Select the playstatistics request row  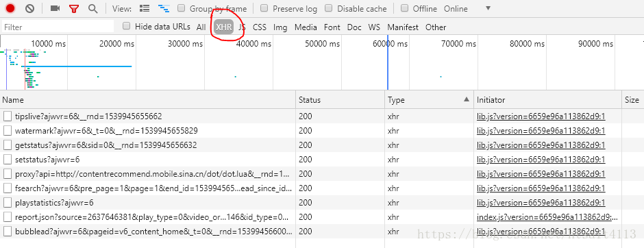pyautogui.click(x=322, y=203)
